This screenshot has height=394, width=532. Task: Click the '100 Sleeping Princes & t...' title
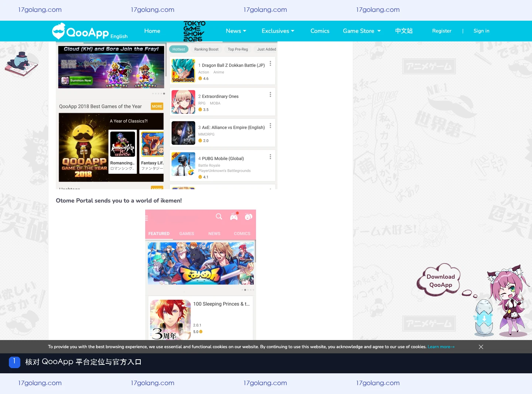coord(221,304)
